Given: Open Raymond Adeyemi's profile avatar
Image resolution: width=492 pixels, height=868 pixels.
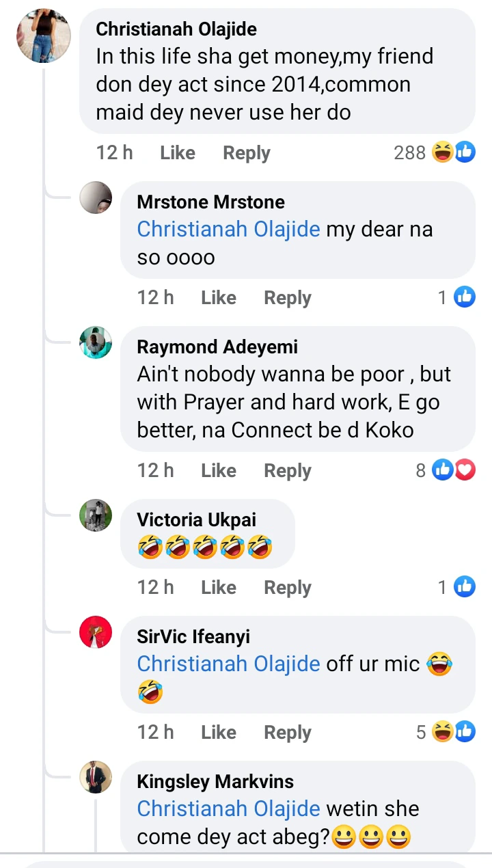Looking at the screenshot, I should (96, 342).
